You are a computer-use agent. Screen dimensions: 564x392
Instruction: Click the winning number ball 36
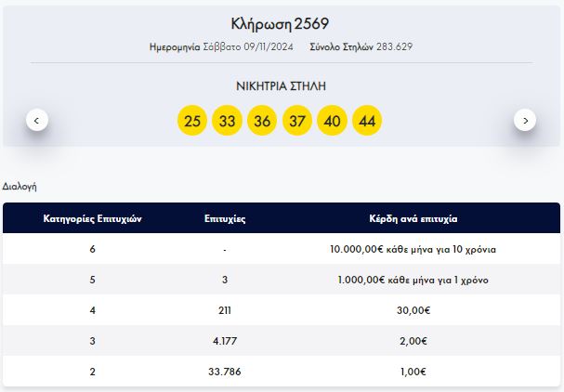[x=262, y=121]
